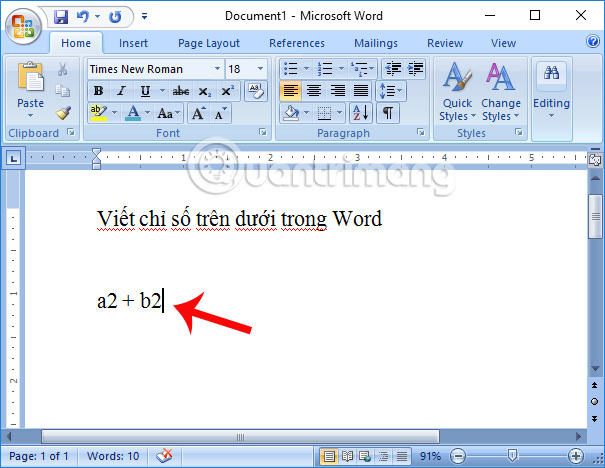
Task: Open the Quick Styles gallery
Action: point(457,91)
